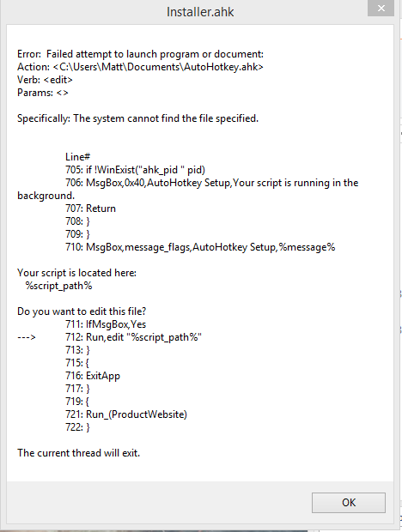Click the OK button
402x532 pixels.
[x=349, y=503]
